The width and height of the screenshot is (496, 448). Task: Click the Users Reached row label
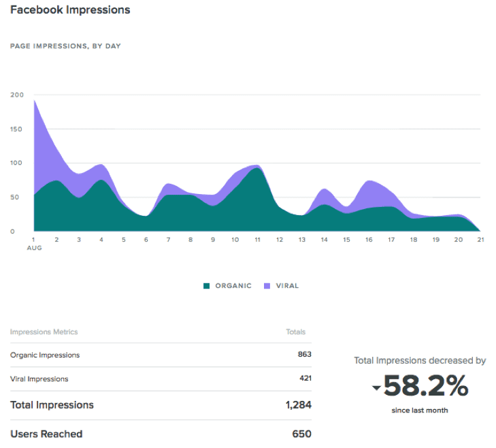[x=46, y=434]
